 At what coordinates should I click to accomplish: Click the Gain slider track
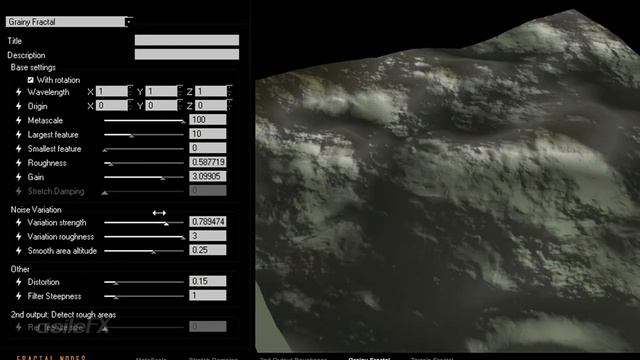pyautogui.click(x=144, y=178)
